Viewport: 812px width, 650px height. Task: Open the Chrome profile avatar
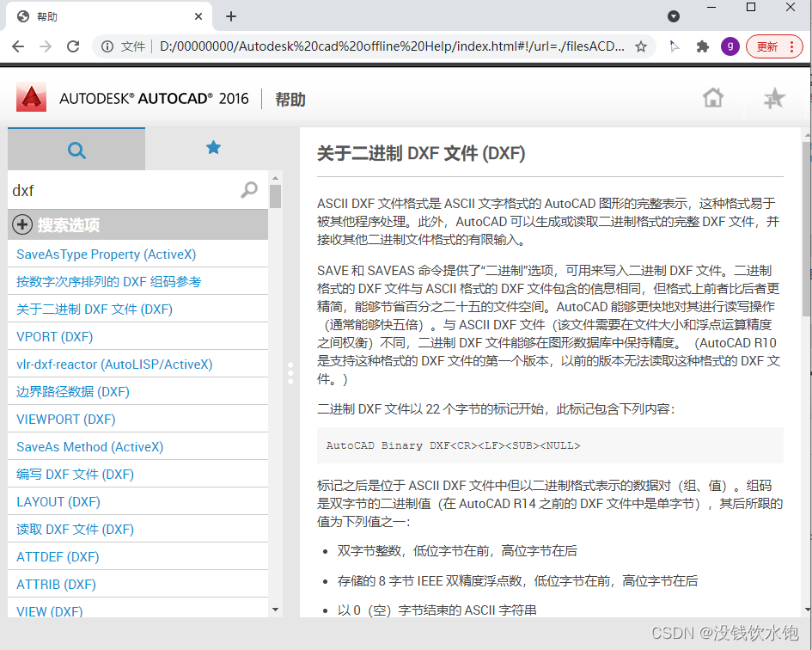730,46
